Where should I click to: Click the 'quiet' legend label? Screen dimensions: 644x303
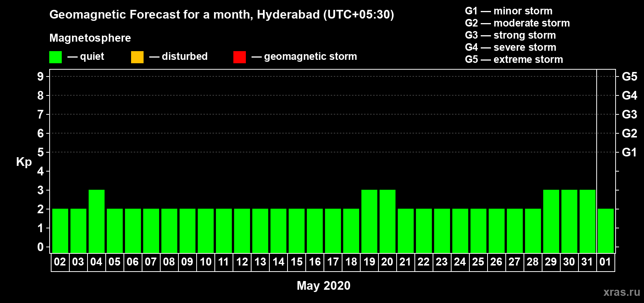point(92,56)
